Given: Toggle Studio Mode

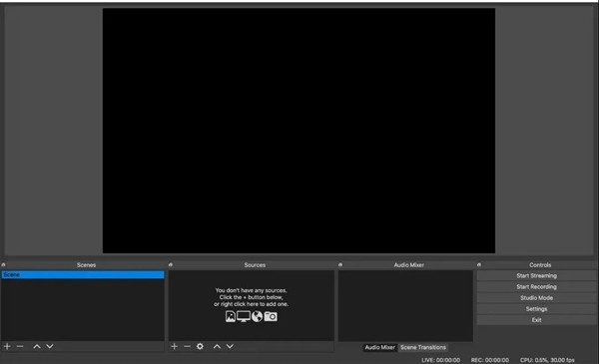Looking at the screenshot, I should [x=536, y=297].
